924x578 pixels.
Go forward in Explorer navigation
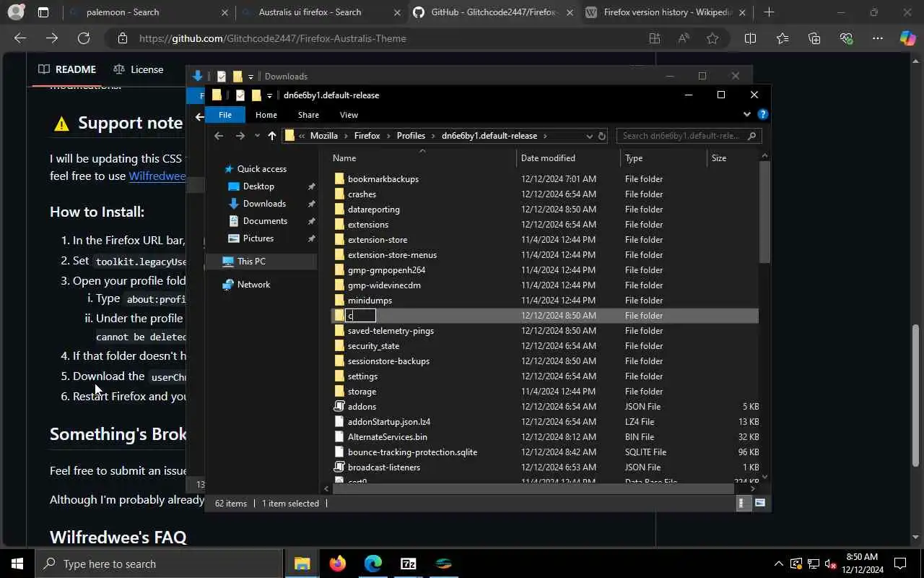pyautogui.click(x=240, y=136)
